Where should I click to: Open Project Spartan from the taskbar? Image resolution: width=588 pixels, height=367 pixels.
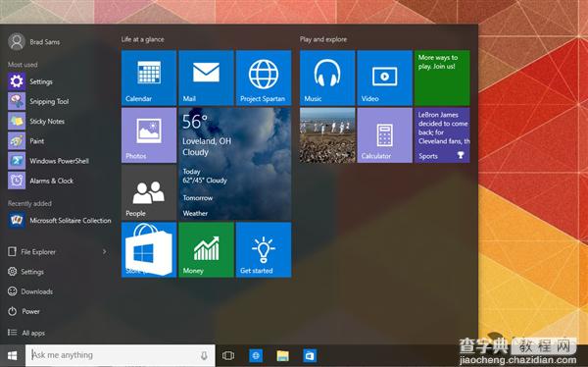[256, 355]
